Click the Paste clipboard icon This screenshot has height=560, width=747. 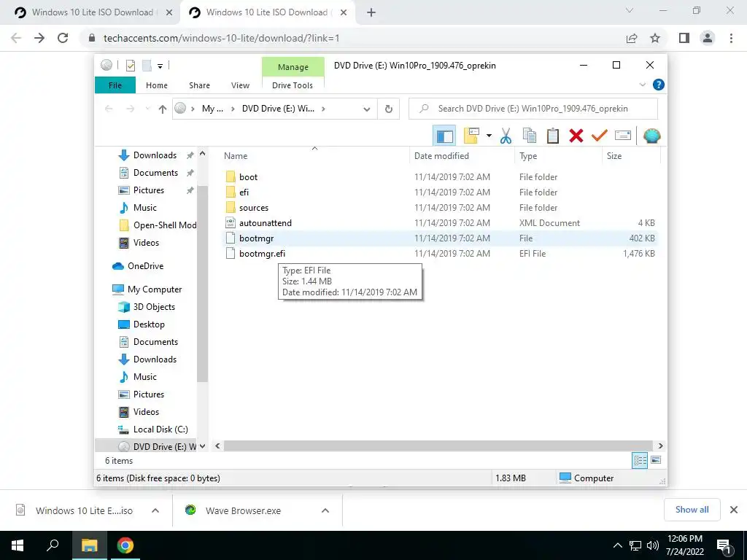click(553, 136)
